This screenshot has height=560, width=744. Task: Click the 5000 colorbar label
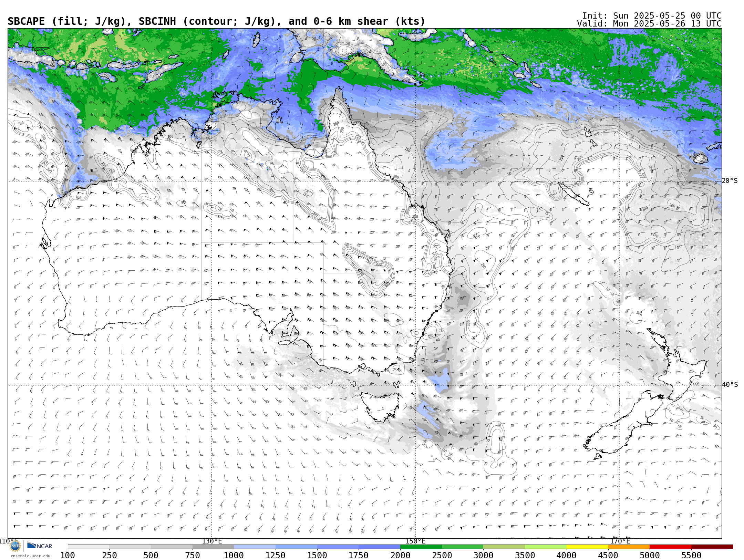(650, 555)
